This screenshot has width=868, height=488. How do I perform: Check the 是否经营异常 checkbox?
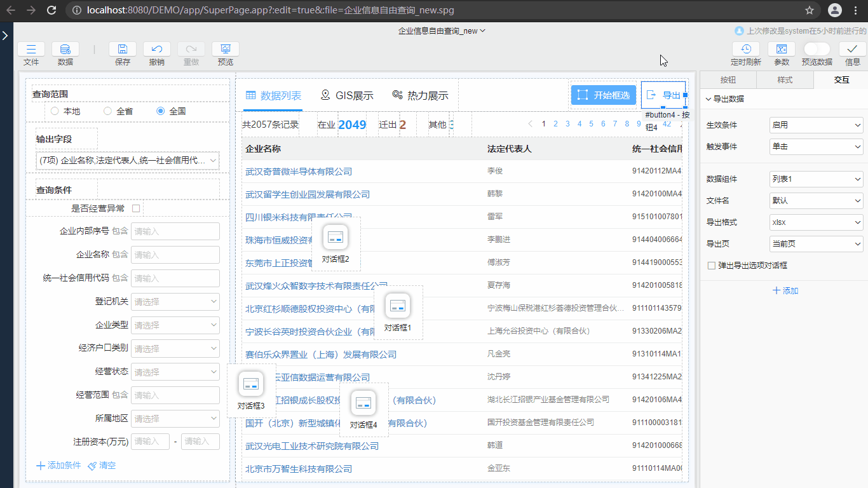click(x=135, y=208)
